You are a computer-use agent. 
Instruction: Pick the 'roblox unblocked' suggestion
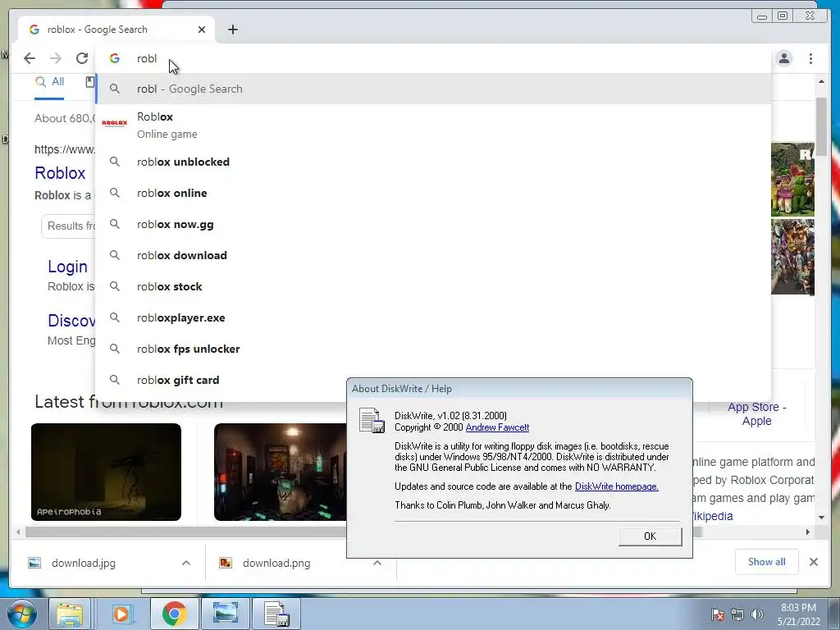coord(433,162)
